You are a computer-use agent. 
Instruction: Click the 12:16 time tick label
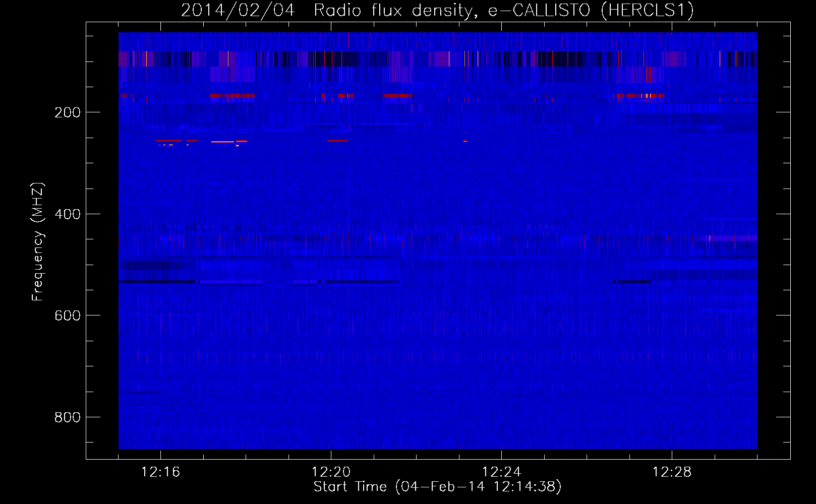pos(160,472)
